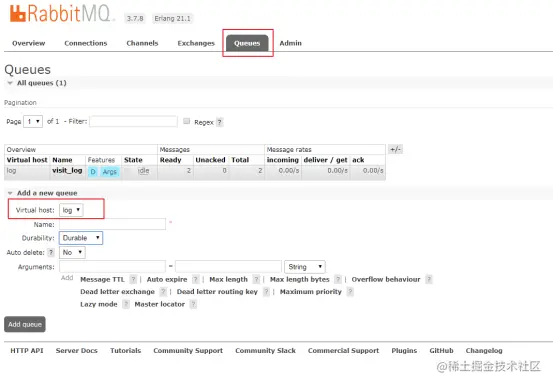Open the Server Docs link
553x385 pixels.
[77, 351]
